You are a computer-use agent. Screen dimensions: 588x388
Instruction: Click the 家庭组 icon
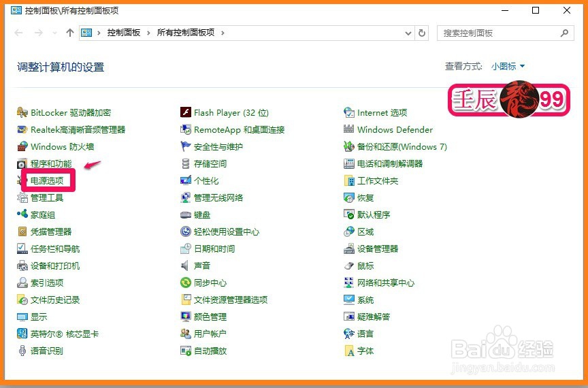22,214
